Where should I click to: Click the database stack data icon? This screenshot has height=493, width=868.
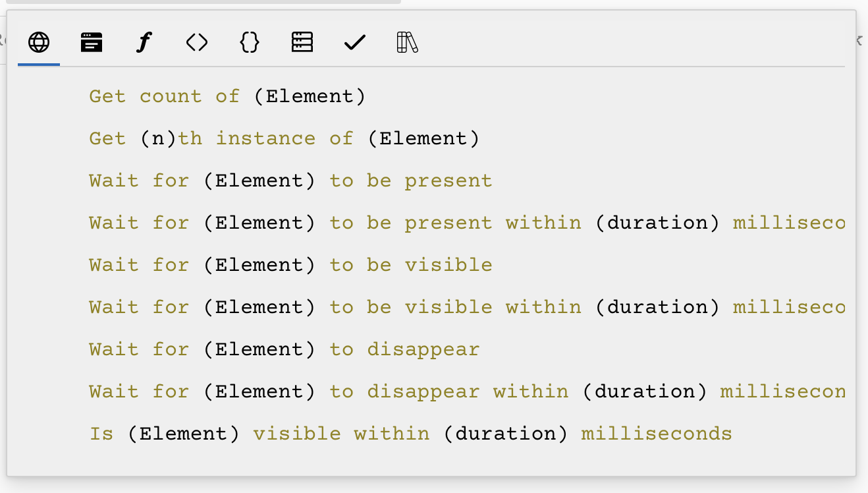[302, 42]
